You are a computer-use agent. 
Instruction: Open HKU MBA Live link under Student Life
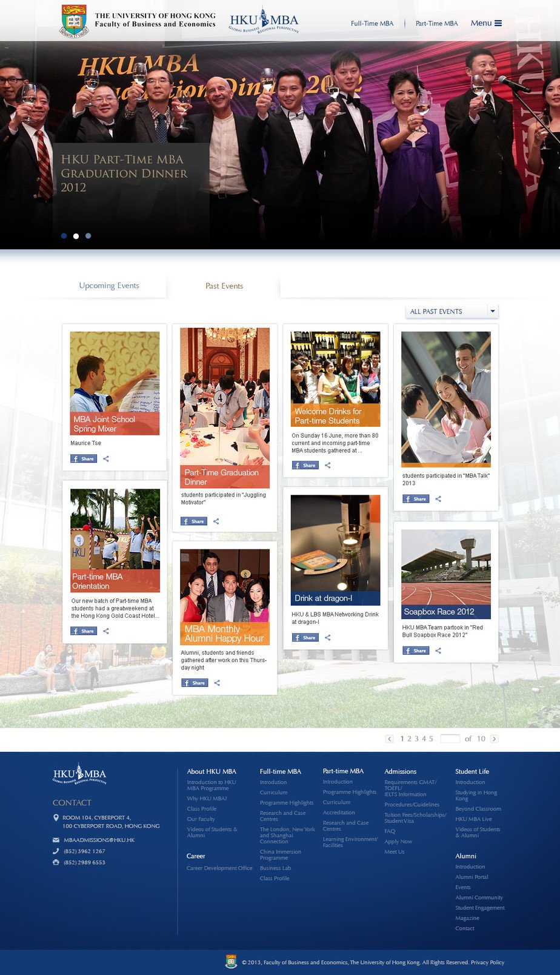[473, 819]
